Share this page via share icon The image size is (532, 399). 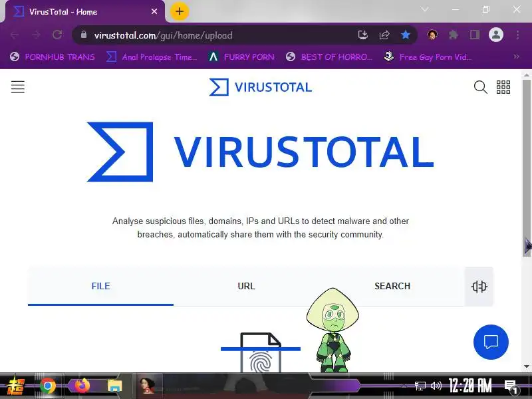coord(384,35)
